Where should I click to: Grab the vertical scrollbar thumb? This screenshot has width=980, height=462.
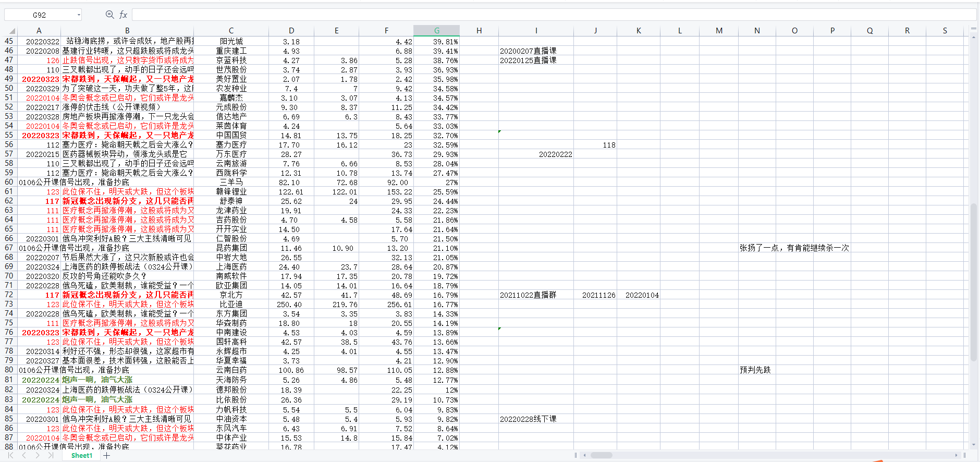click(x=973, y=282)
